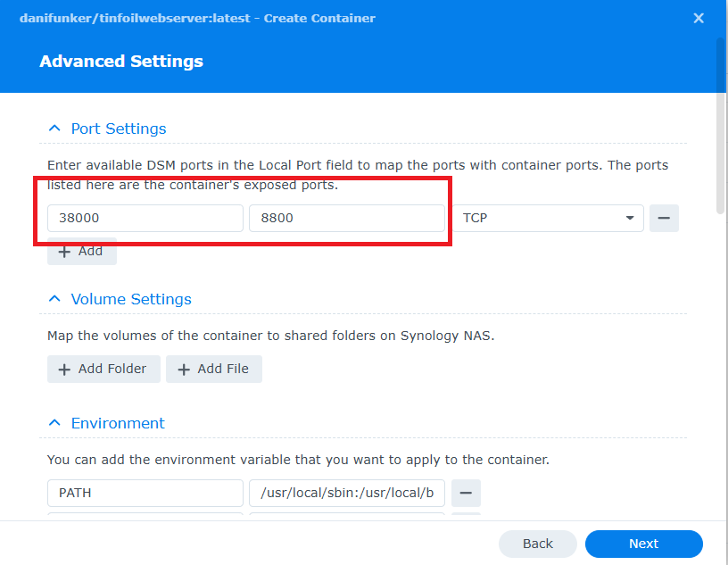Open the TCP protocol dropdown
This screenshot has height=565, width=728.
click(548, 218)
